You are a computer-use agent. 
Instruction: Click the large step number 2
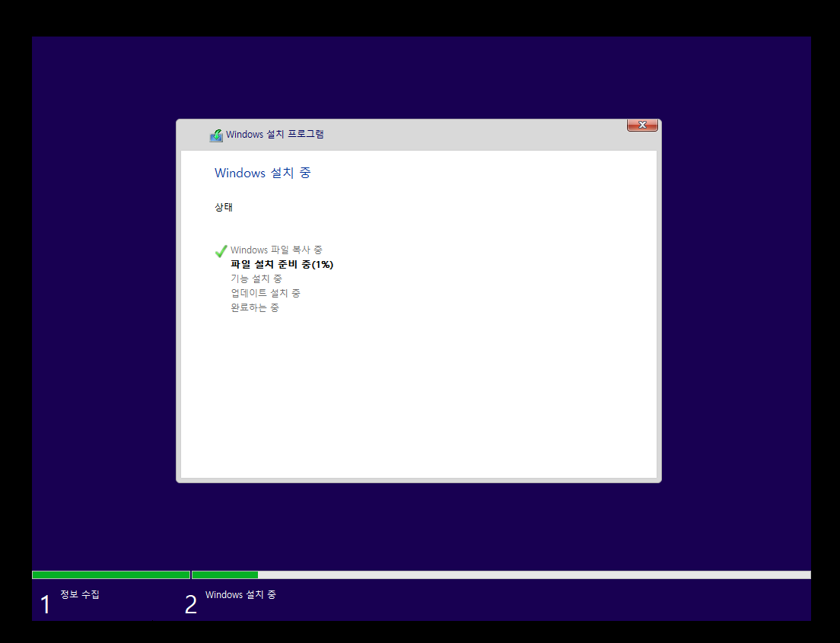coord(191,605)
